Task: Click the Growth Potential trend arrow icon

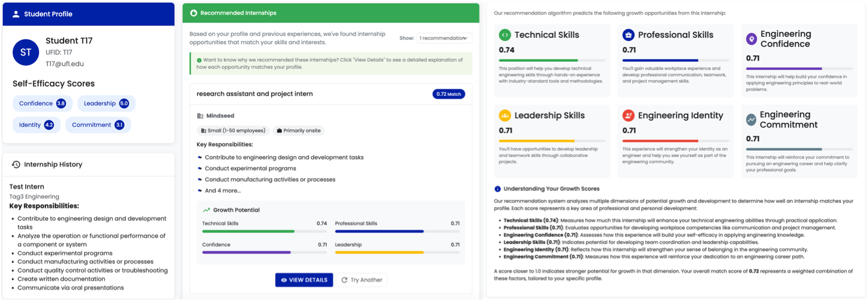Action: tap(206, 210)
